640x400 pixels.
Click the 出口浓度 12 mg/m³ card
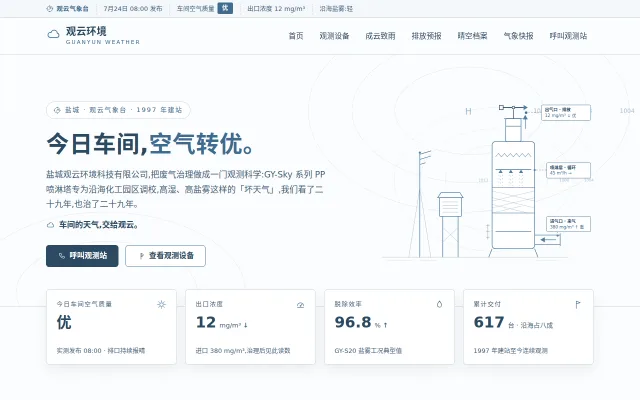point(250,327)
